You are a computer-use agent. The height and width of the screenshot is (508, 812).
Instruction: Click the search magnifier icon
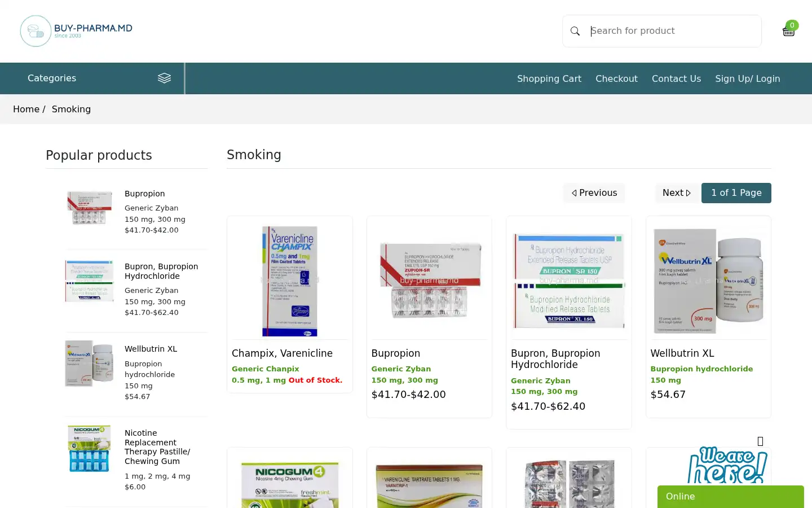pyautogui.click(x=575, y=31)
